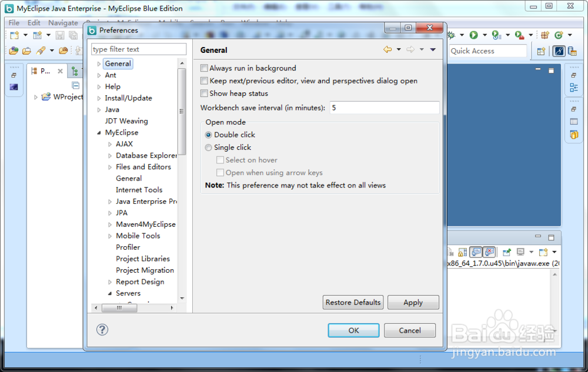Image resolution: width=588 pixels, height=372 pixels.
Task: Expand the Ant preferences node
Action: click(x=99, y=75)
